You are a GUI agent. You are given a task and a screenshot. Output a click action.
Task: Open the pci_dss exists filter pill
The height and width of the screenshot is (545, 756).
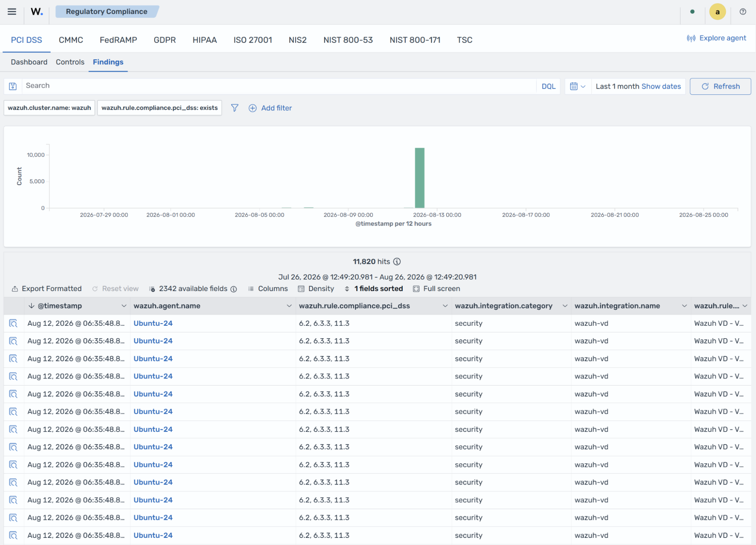pyautogui.click(x=160, y=108)
